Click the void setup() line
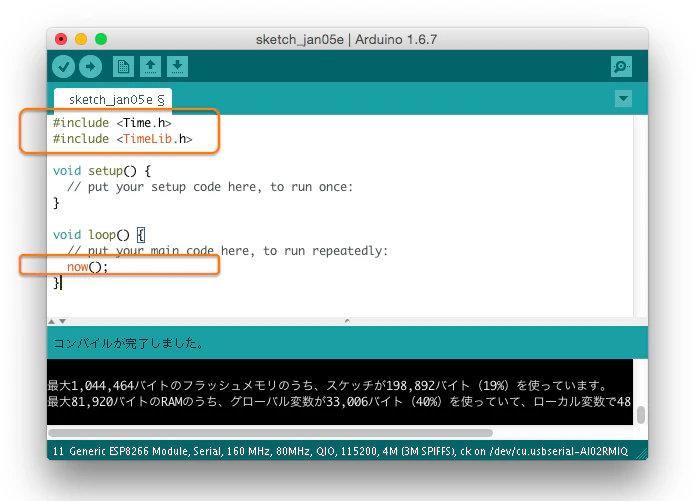 (102, 171)
